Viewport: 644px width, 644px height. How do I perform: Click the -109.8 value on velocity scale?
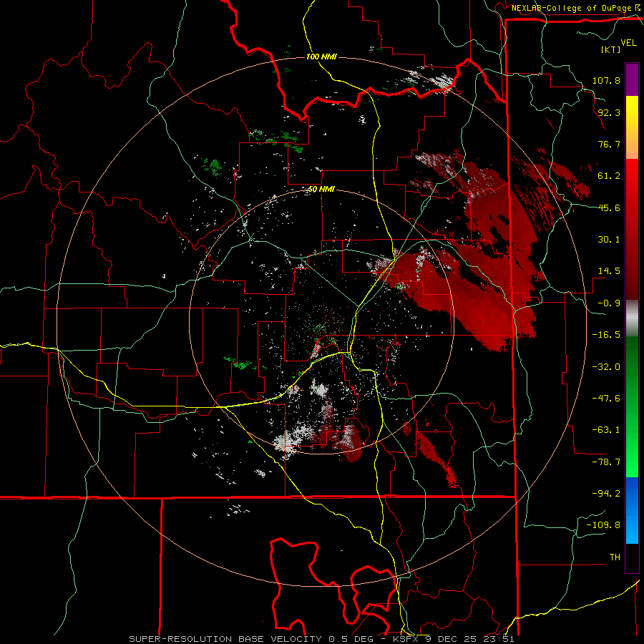click(x=603, y=525)
